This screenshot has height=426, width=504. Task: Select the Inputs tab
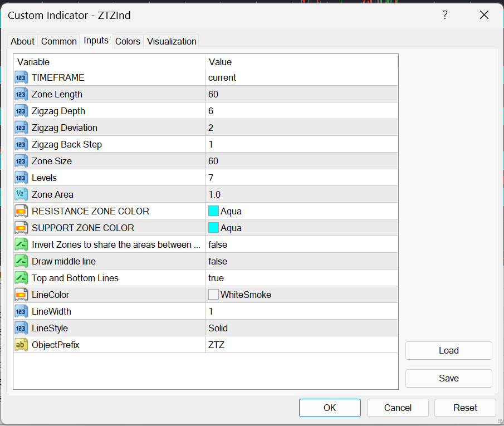(96, 41)
